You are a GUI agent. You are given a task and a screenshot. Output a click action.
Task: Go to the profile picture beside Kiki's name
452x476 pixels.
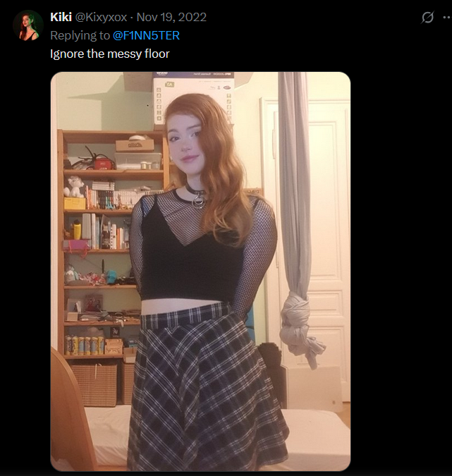28,25
